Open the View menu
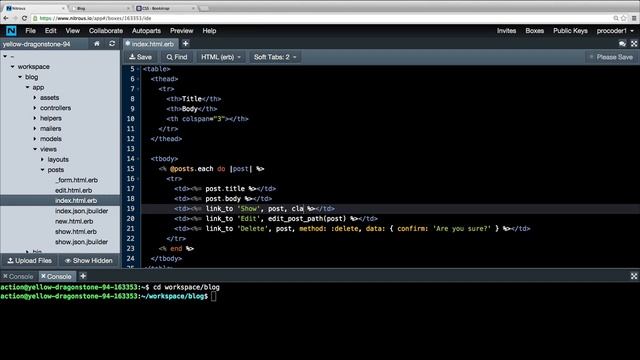640x360 pixels. point(72,31)
